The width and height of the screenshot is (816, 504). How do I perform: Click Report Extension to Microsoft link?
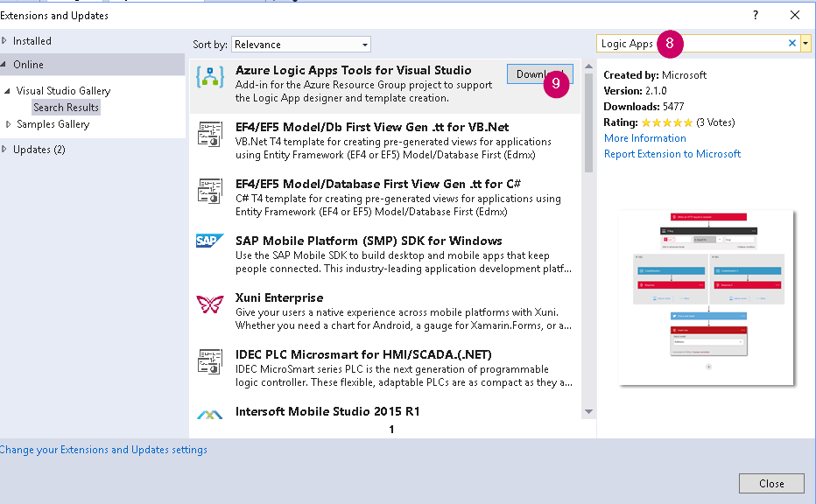(672, 154)
